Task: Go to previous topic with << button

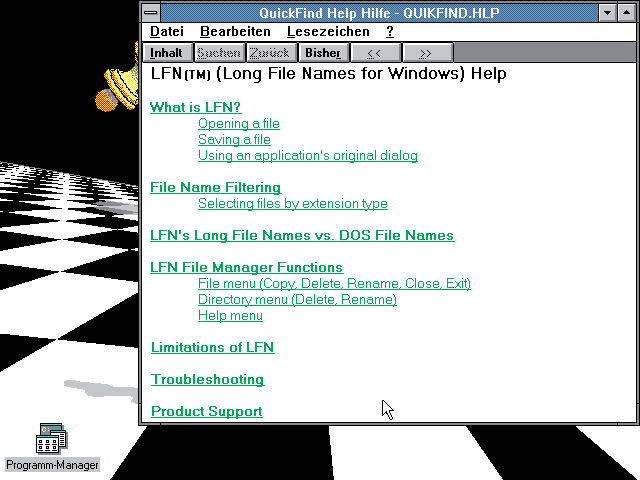Action: (x=375, y=53)
